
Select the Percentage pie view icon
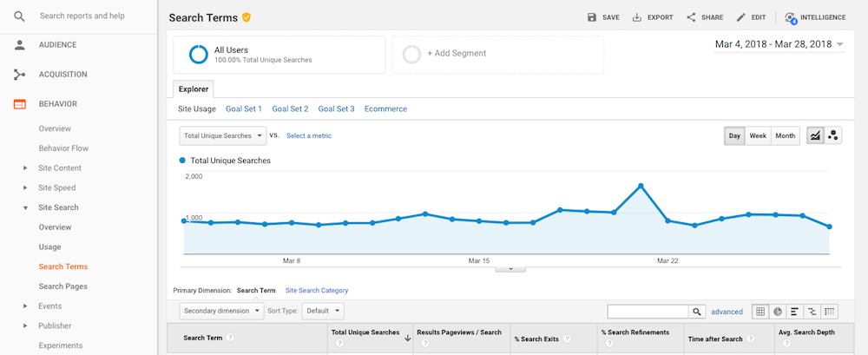coord(777,312)
